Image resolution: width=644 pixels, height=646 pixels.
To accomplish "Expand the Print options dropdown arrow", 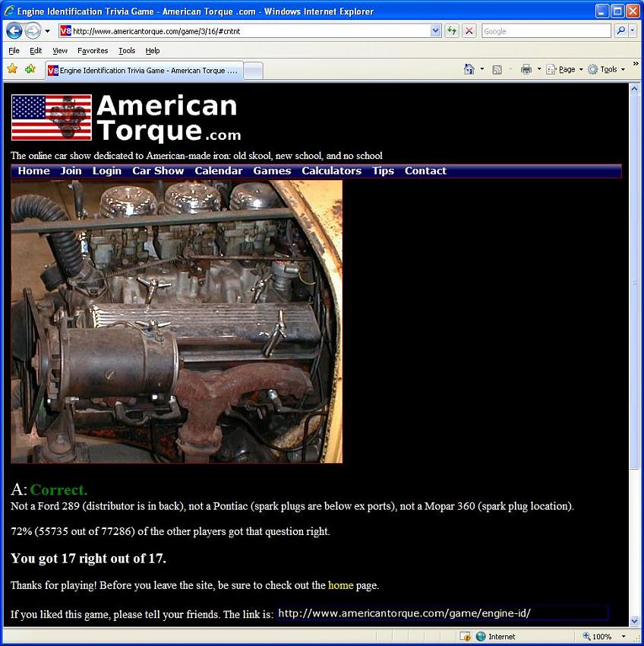I will (539, 69).
